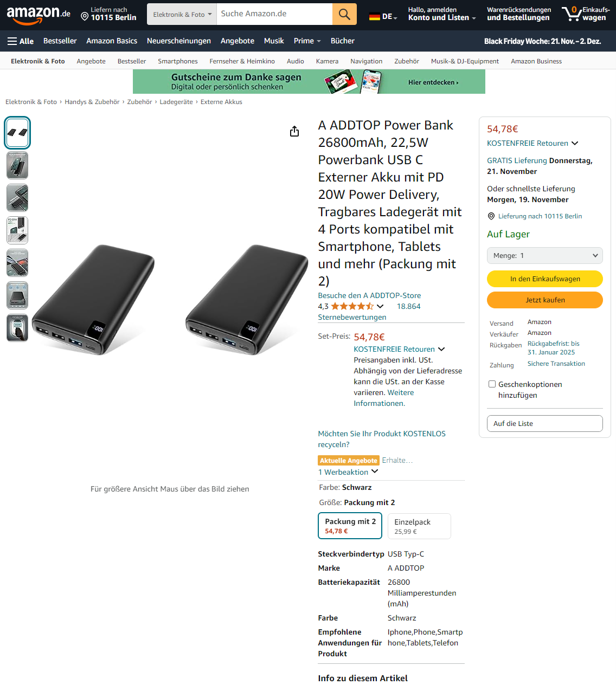Click the delivery location pin icon
Viewport: 616px width, 685px height.
tap(85, 17)
